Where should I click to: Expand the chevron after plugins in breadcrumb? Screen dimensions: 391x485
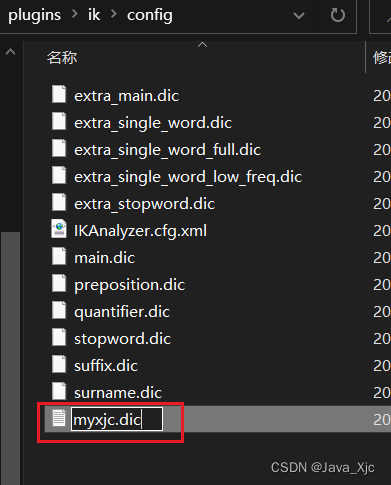point(75,14)
